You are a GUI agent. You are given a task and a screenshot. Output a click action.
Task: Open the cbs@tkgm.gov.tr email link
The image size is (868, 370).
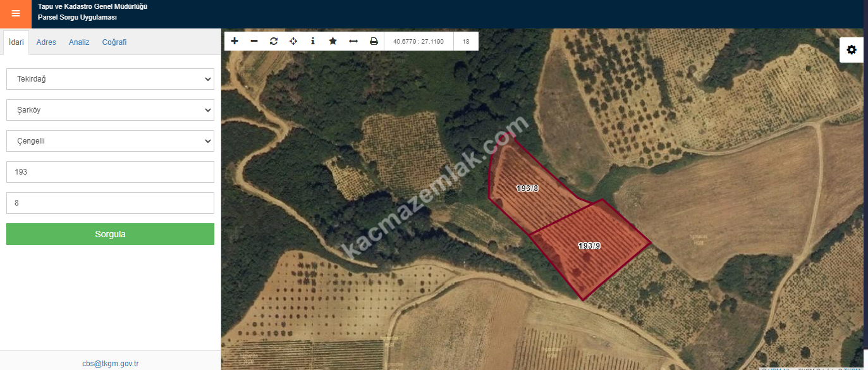tap(111, 364)
